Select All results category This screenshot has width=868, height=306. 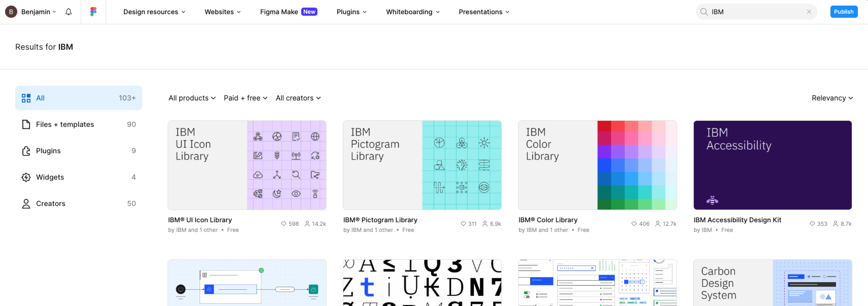[78, 98]
